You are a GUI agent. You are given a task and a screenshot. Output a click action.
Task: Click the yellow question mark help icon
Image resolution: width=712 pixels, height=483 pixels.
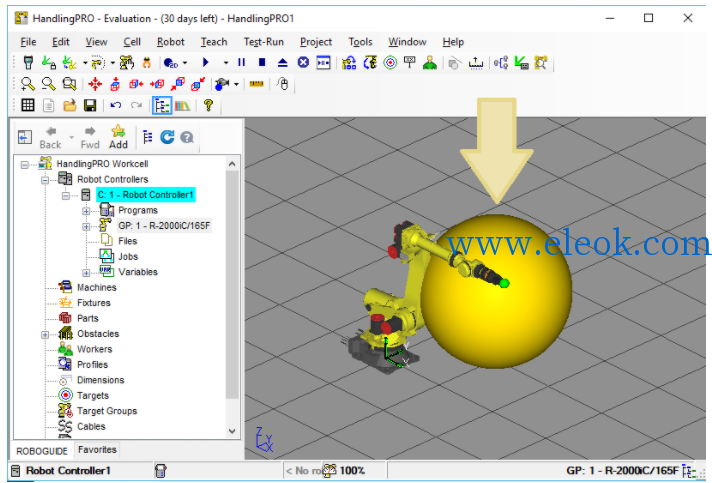click(x=208, y=105)
